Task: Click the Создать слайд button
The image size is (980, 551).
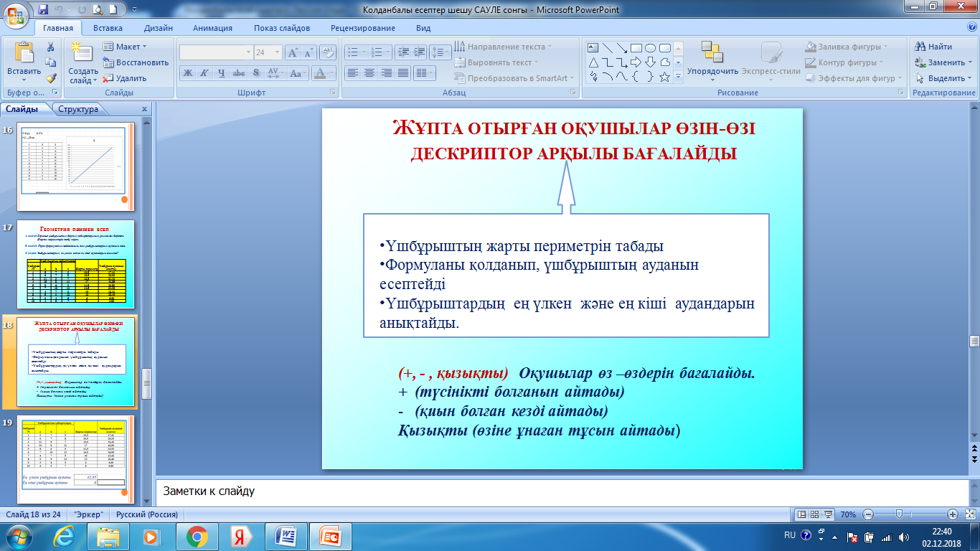Action: (83, 62)
